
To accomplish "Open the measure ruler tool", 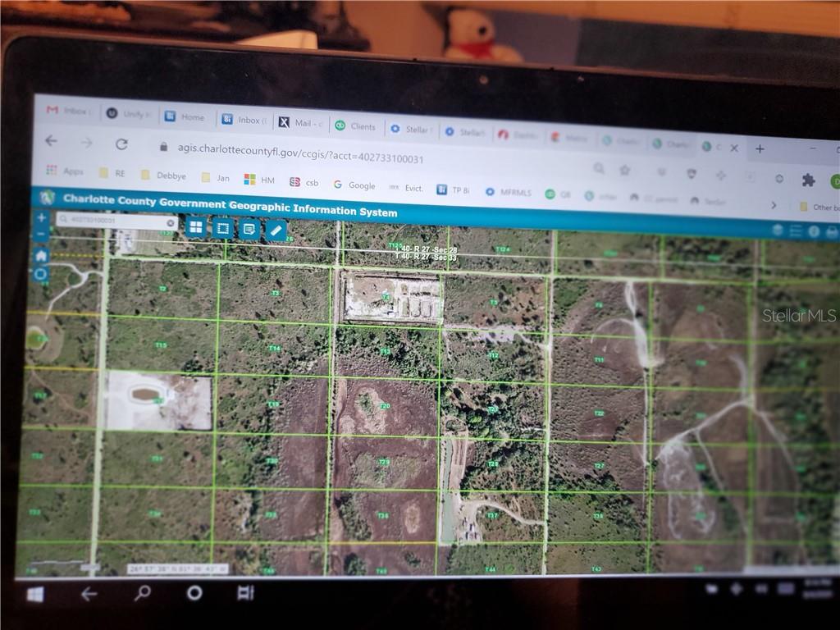I will (276, 231).
